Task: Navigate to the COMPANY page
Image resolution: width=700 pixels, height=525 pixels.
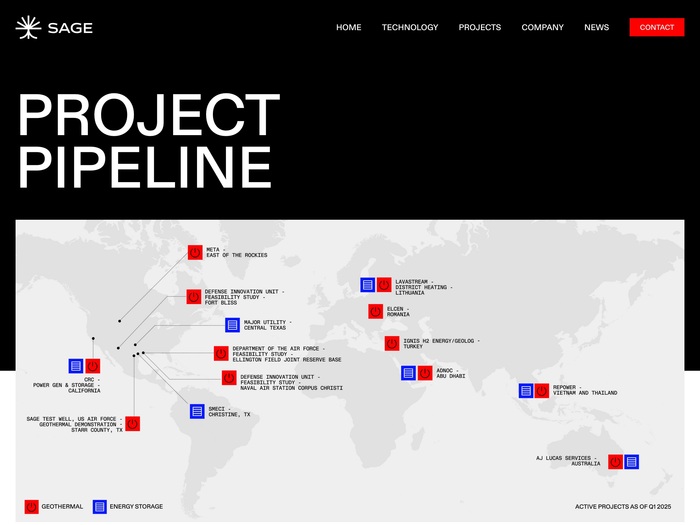Action: (x=542, y=27)
